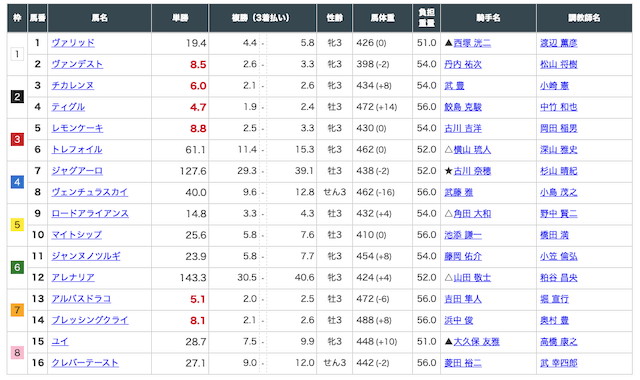Open horse link ヴァリッド
This screenshot has width=640, height=380.
[73, 43]
